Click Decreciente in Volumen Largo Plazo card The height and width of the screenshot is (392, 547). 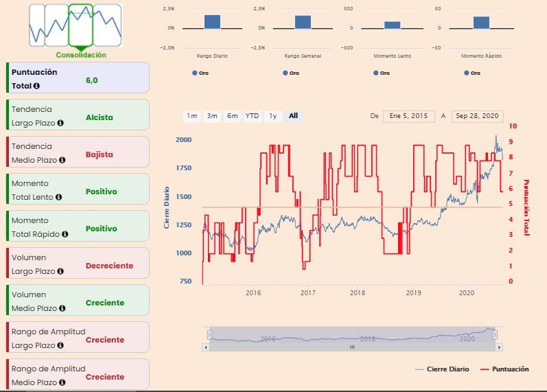[x=110, y=266]
